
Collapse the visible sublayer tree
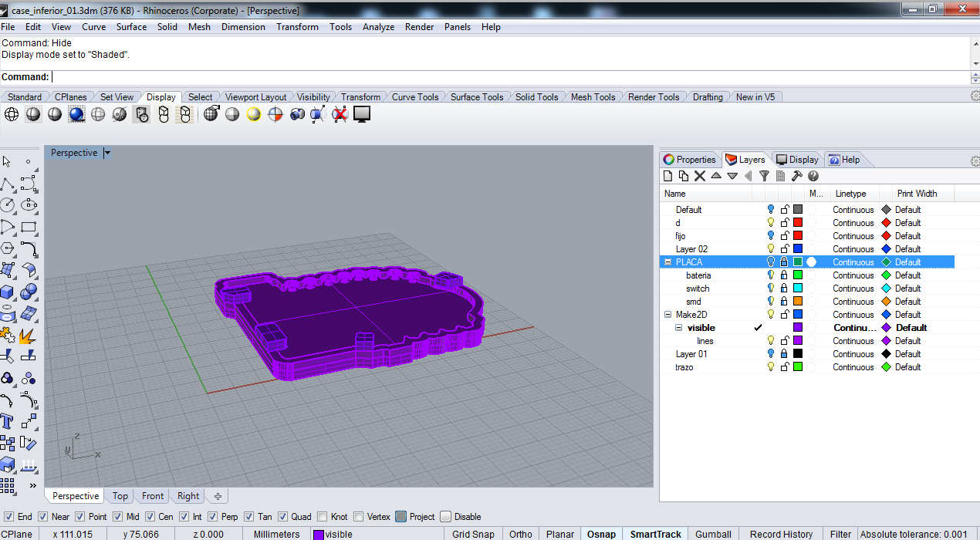(x=679, y=328)
